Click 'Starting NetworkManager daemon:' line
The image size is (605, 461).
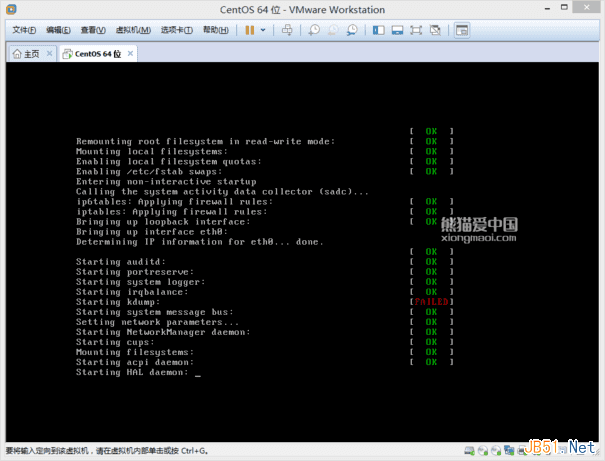click(163, 332)
